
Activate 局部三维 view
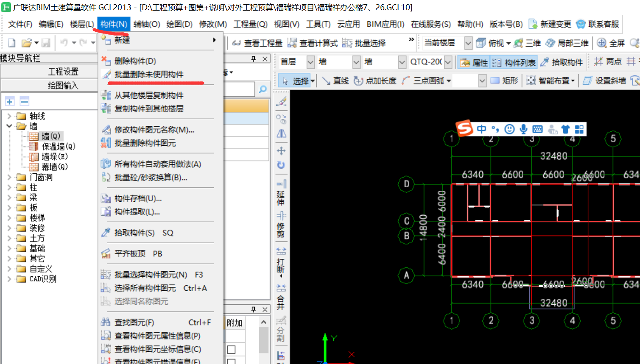point(567,43)
